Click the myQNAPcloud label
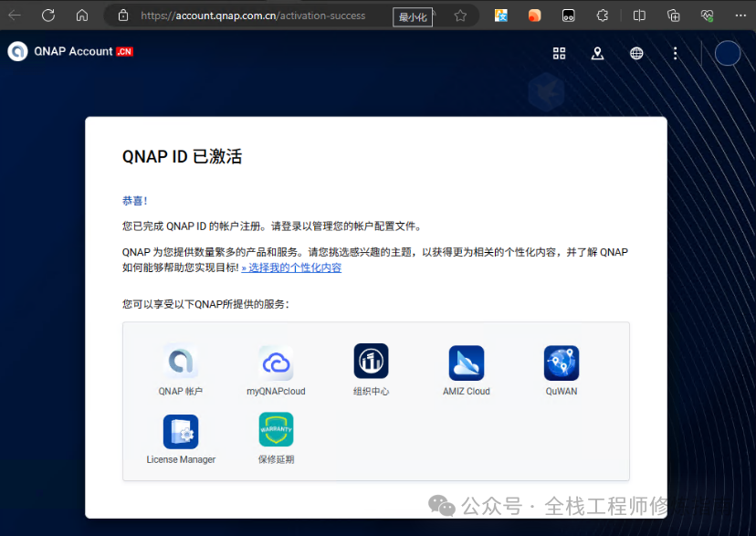 point(276,392)
